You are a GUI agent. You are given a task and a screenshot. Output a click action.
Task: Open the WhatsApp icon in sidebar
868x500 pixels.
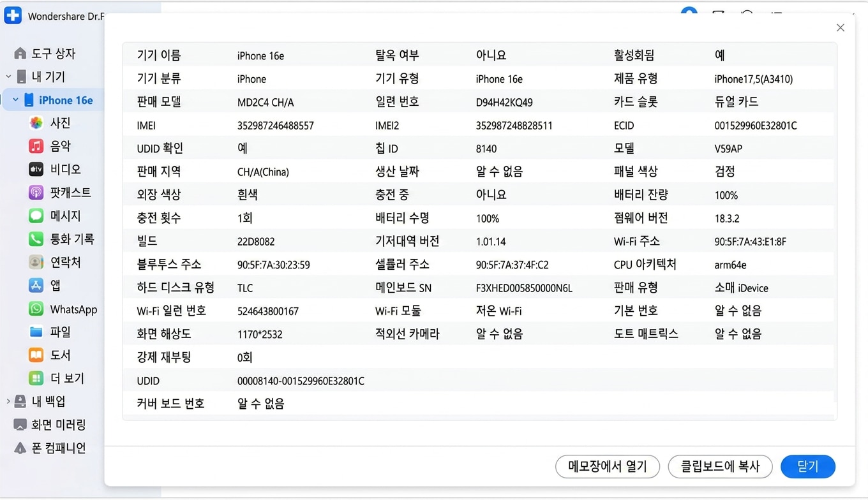pyautogui.click(x=36, y=309)
